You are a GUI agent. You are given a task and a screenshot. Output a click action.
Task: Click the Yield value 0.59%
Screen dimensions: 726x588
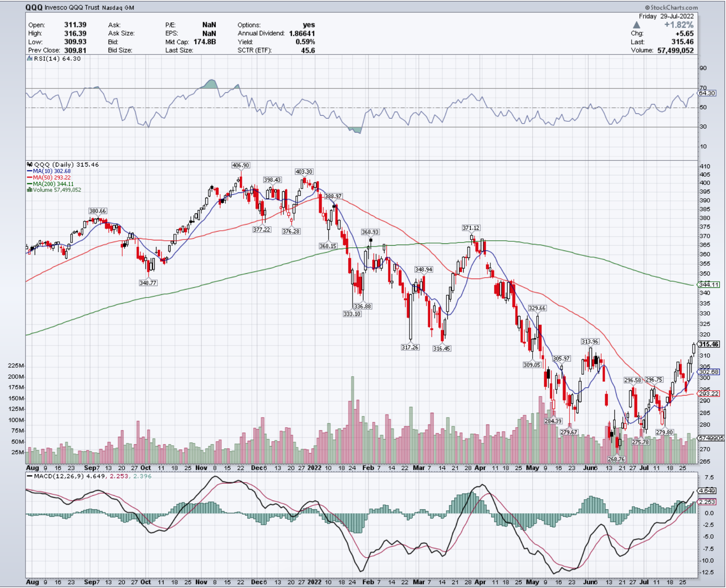(x=305, y=42)
